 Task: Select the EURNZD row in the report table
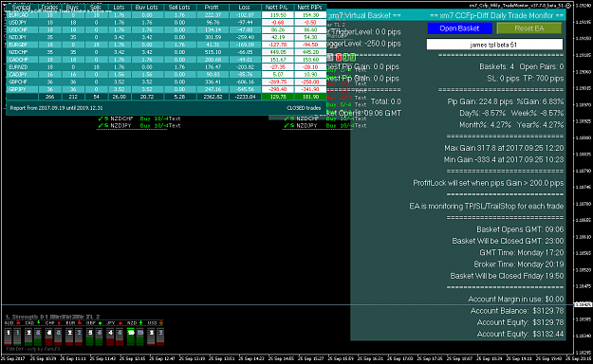166,67
